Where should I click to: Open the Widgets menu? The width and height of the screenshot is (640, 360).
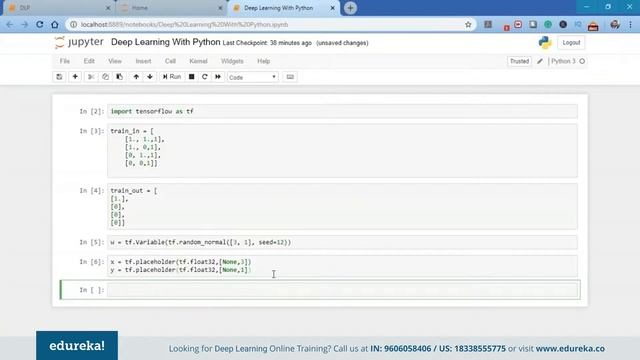tap(232, 61)
